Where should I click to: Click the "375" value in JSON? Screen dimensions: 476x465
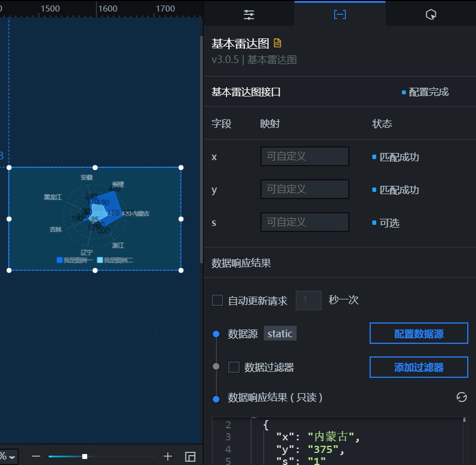pyautogui.click(x=323, y=449)
